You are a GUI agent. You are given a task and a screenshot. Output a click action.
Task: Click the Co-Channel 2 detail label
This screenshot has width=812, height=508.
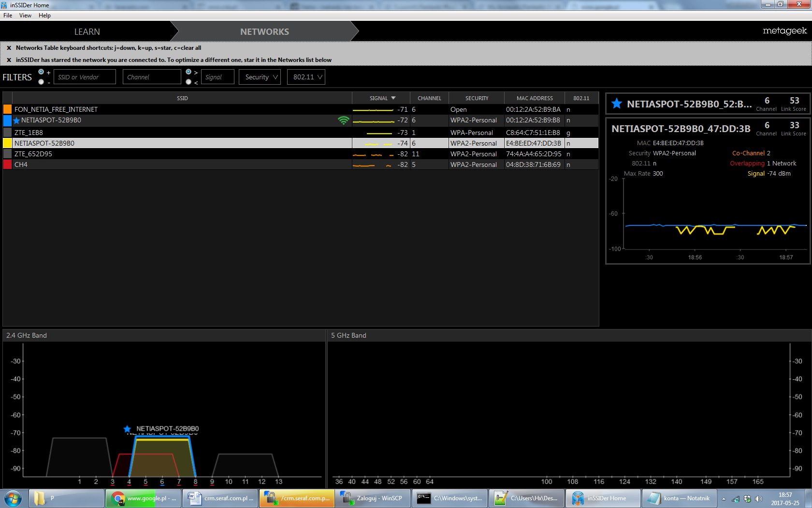751,153
